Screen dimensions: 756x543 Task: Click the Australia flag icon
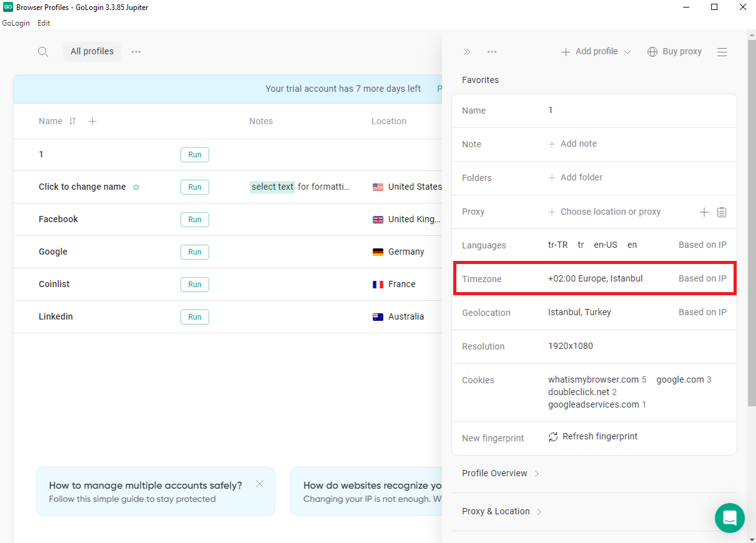click(x=378, y=316)
